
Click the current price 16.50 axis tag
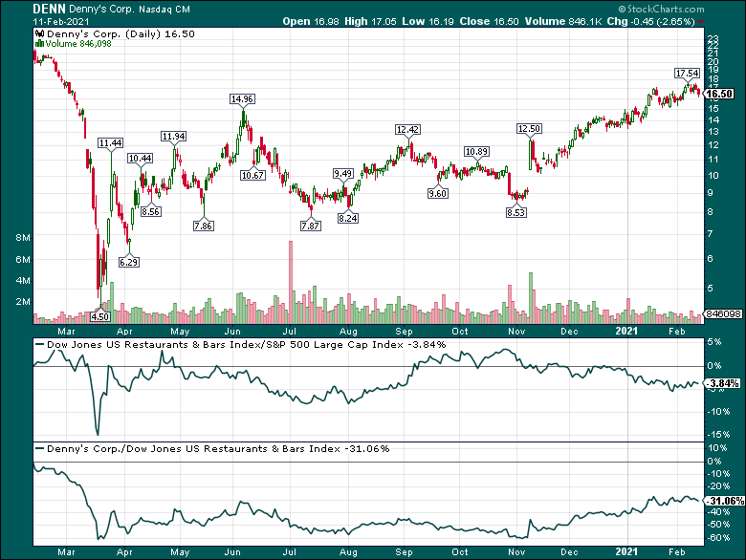pyautogui.click(x=719, y=94)
